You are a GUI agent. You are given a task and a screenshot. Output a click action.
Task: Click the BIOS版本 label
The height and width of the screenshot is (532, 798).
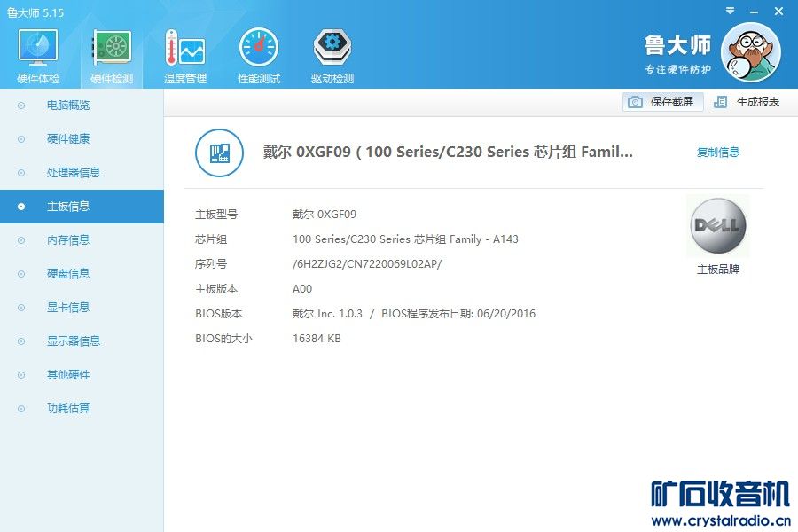click(218, 314)
